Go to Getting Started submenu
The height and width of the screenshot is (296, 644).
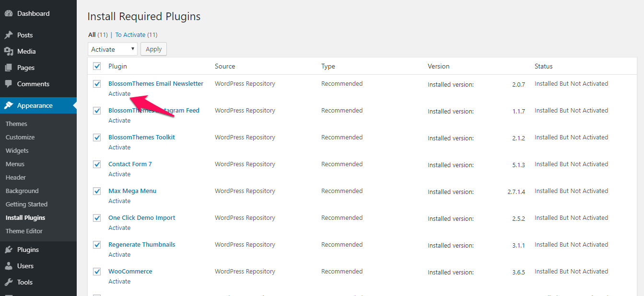(x=27, y=204)
